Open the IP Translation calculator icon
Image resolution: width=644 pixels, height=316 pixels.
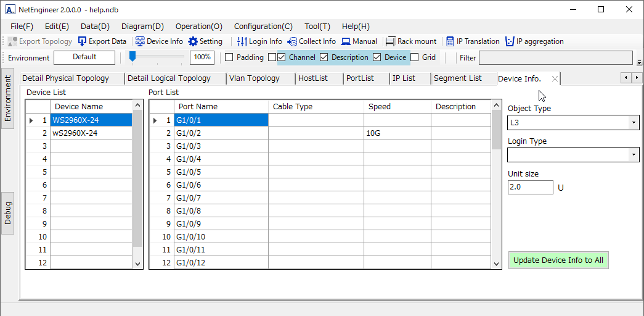click(x=450, y=41)
